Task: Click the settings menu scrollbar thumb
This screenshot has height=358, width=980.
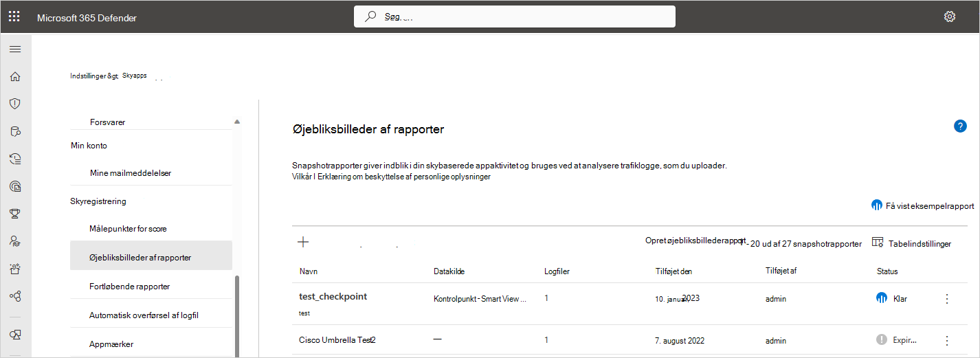Action: [x=238, y=316]
